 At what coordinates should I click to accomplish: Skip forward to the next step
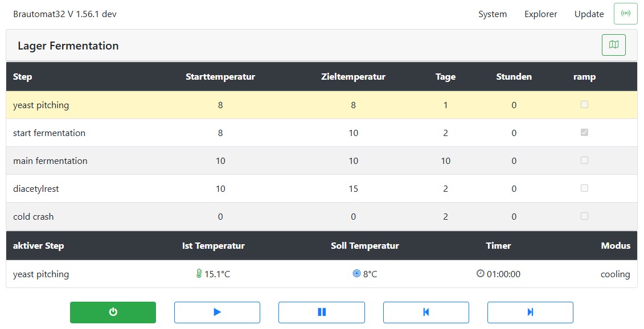click(x=530, y=312)
